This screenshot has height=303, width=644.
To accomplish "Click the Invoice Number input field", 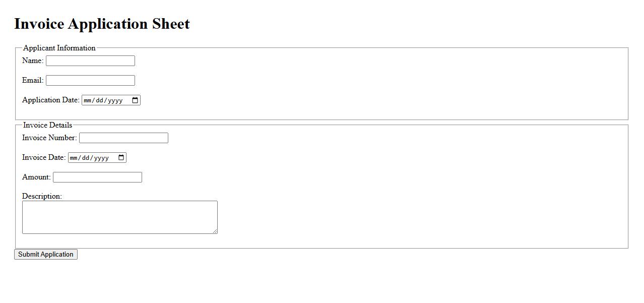I will pos(123,138).
